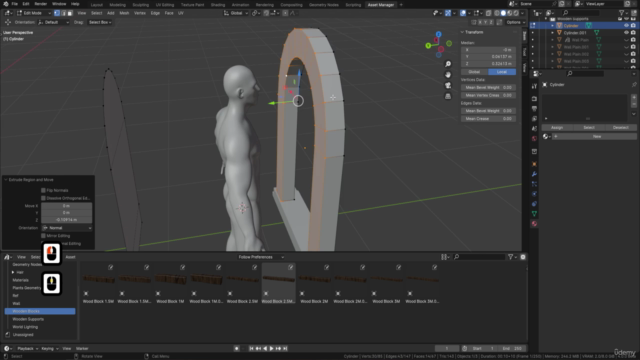Open the Material properties tab icon
The width and height of the screenshot is (640, 360).
pyautogui.click(x=534, y=224)
